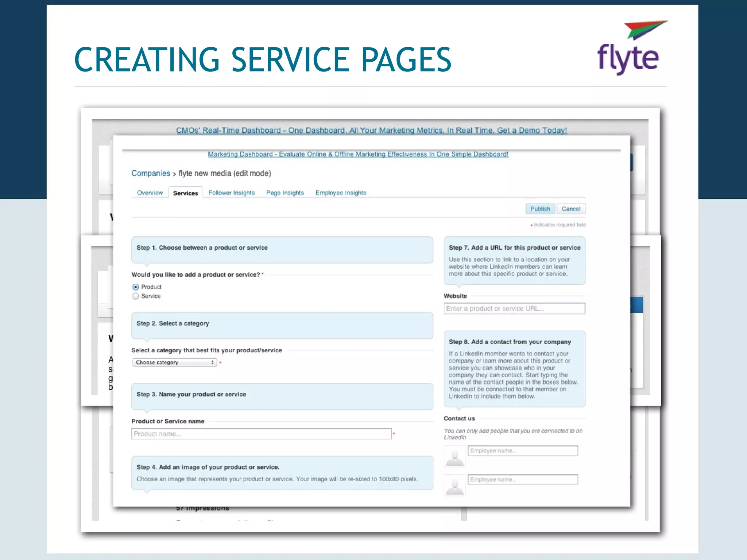Focus the Website URL input field
Viewport: 747px width, 560px height.
514,308
